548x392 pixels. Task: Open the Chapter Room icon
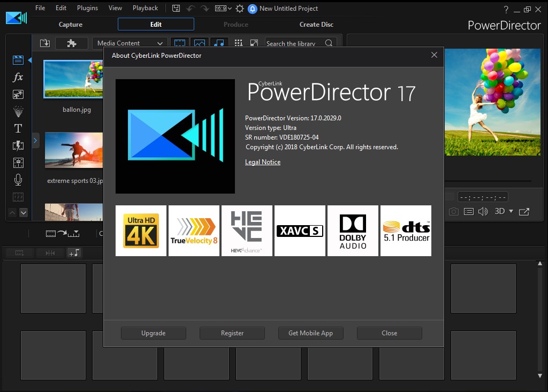(18, 197)
